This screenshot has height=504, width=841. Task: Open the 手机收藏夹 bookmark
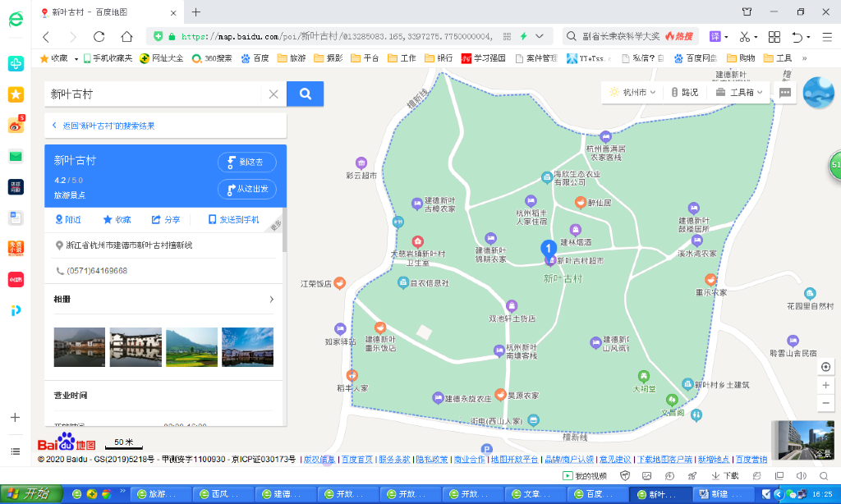(108, 58)
